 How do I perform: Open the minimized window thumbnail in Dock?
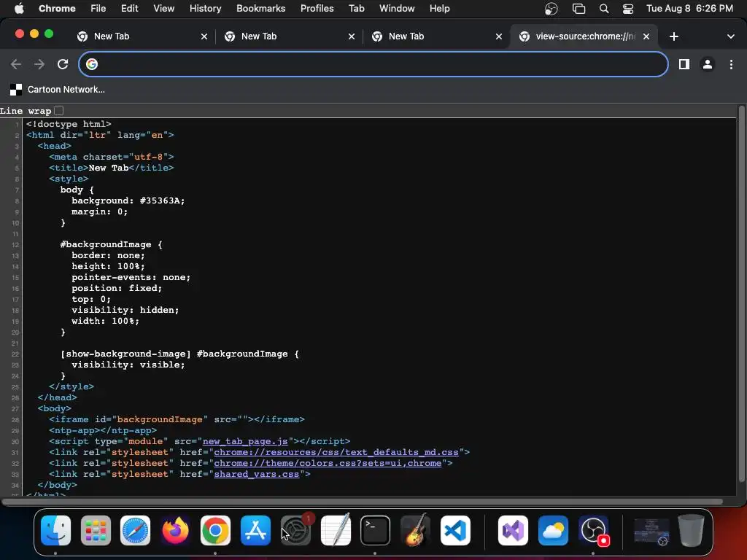(x=651, y=532)
